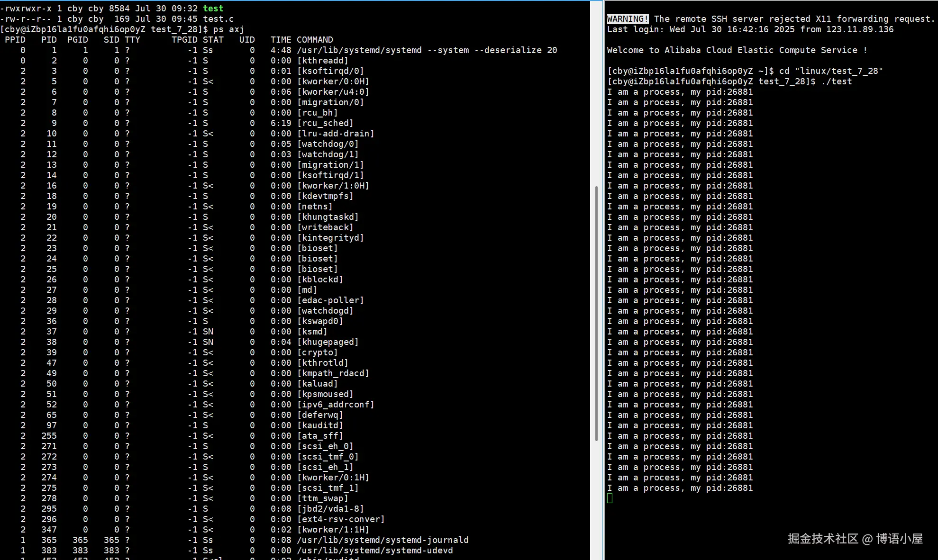Click the 'Last login' line text
This screenshot has height=560, width=938.
coord(750,29)
